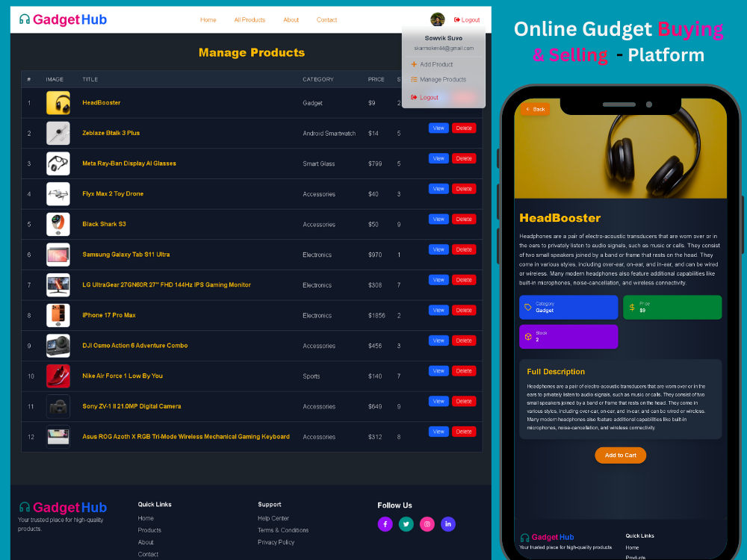Click the Smart Glass category cell
Image resolution: width=747 pixels, height=560 pixels.
point(319,164)
